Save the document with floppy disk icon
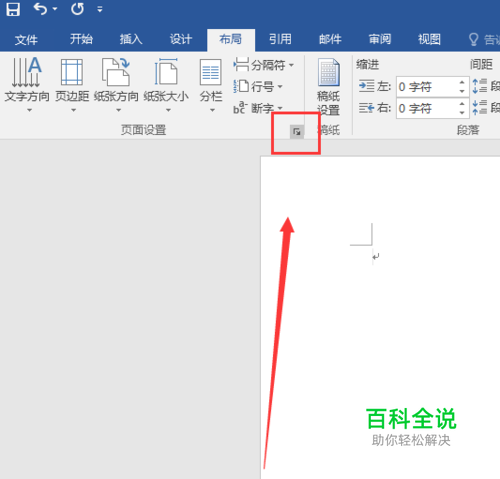 [x=13, y=9]
